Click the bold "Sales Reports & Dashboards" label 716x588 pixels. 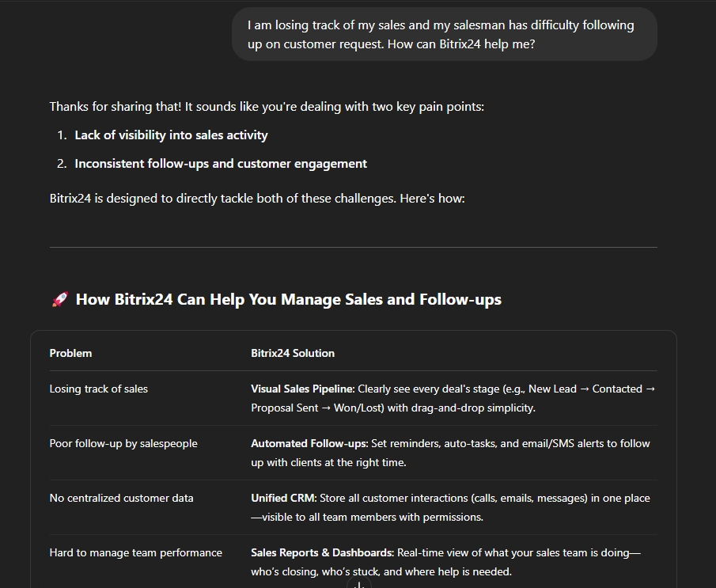[x=322, y=552]
